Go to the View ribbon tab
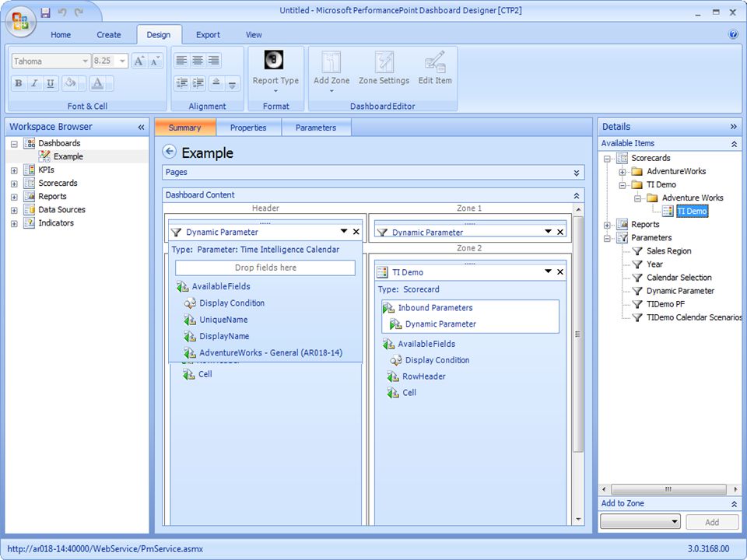Viewport: 747px width, 560px height. tap(254, 35)
